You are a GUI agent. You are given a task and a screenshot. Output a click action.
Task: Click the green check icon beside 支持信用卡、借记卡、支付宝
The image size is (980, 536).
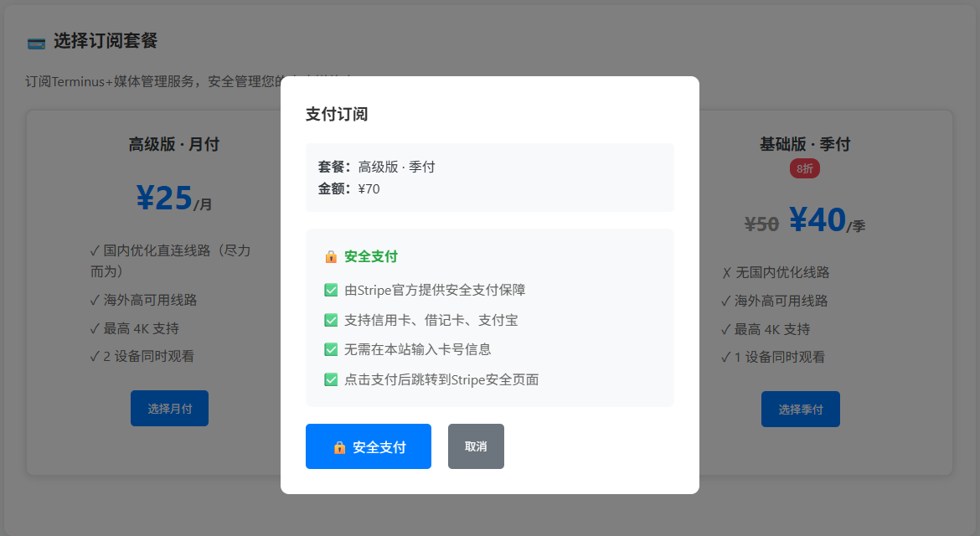(x=331, y=320)
